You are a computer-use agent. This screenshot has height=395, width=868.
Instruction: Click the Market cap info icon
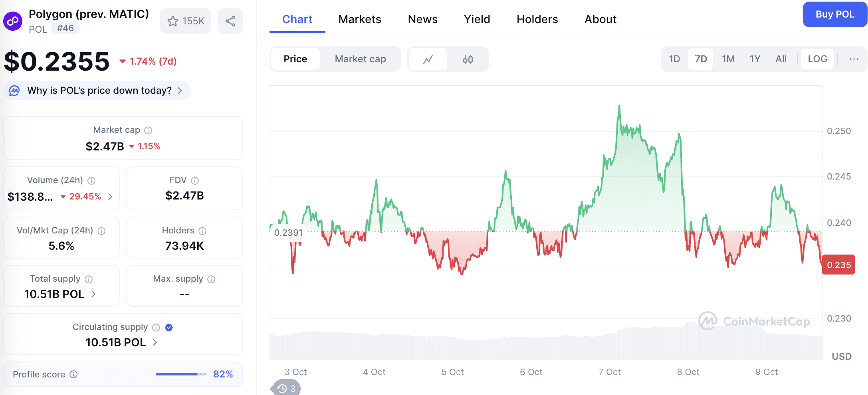point(148,130)
